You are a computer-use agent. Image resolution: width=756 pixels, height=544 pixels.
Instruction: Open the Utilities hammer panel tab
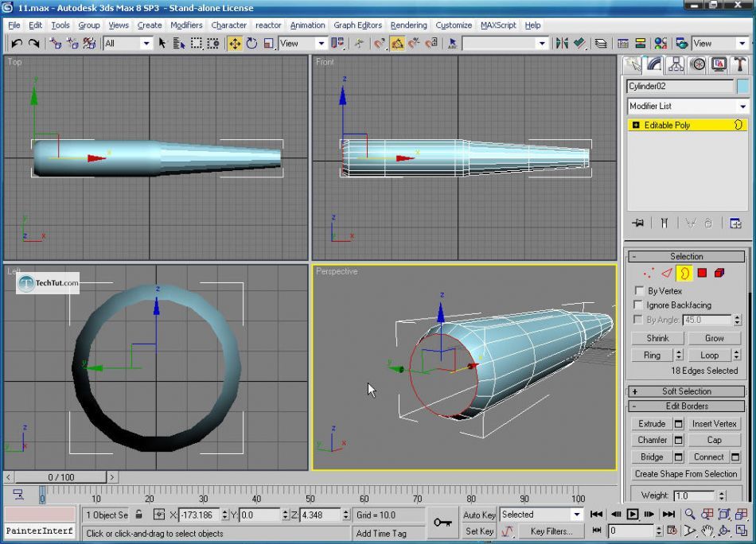[739, 64]
